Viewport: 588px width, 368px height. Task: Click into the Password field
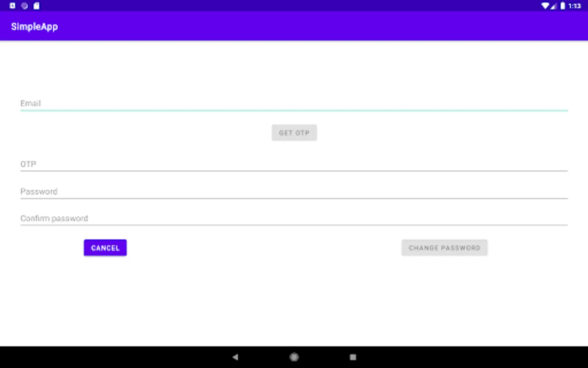(294, 191)
